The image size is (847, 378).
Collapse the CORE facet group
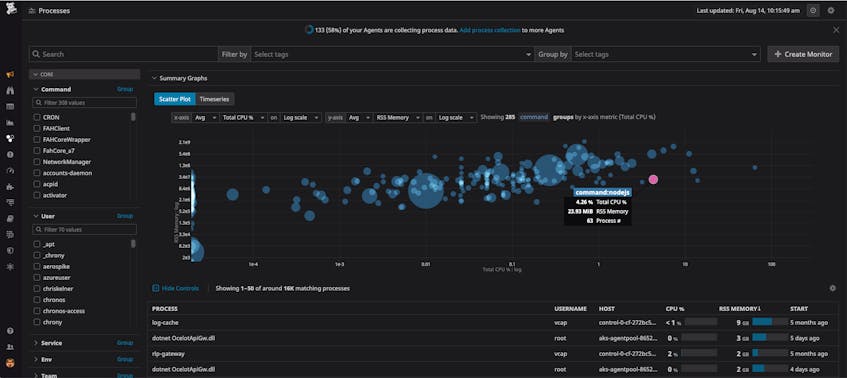coord(84,75)
